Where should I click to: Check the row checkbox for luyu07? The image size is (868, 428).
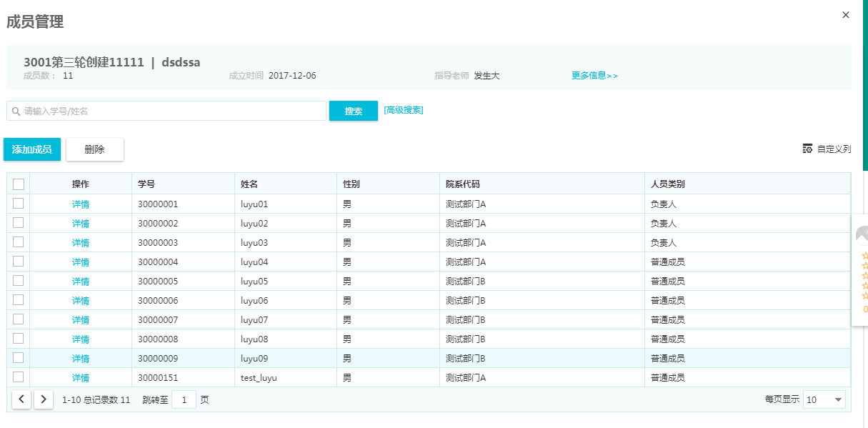[x=19, y=319]
